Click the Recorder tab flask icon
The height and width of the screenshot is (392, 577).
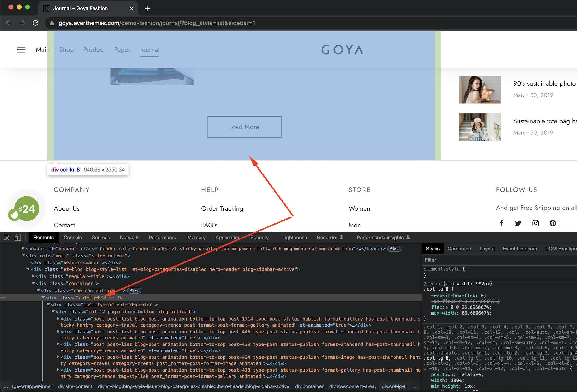(342, 238)
